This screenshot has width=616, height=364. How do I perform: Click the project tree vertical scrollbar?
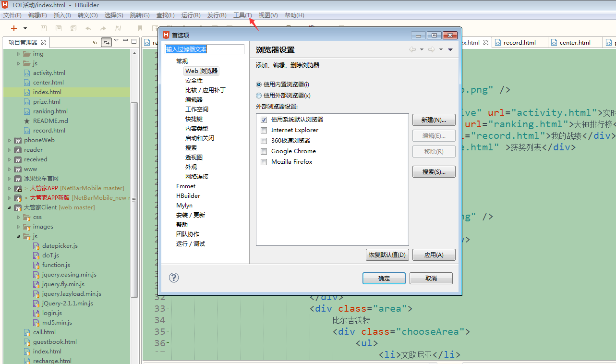(134, 199)
